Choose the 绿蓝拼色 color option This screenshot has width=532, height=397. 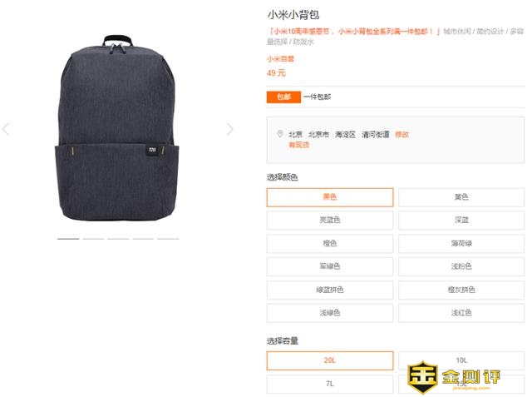click(330, 290)
